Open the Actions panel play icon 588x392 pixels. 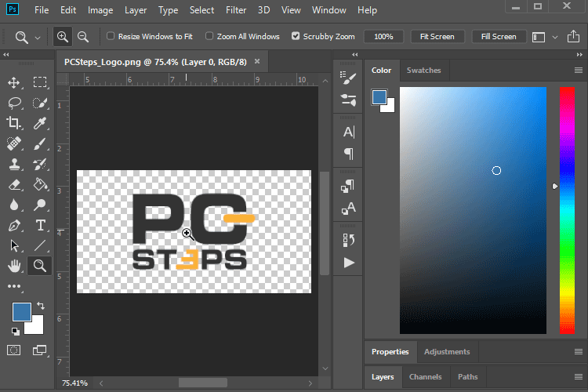click(349, 263)
